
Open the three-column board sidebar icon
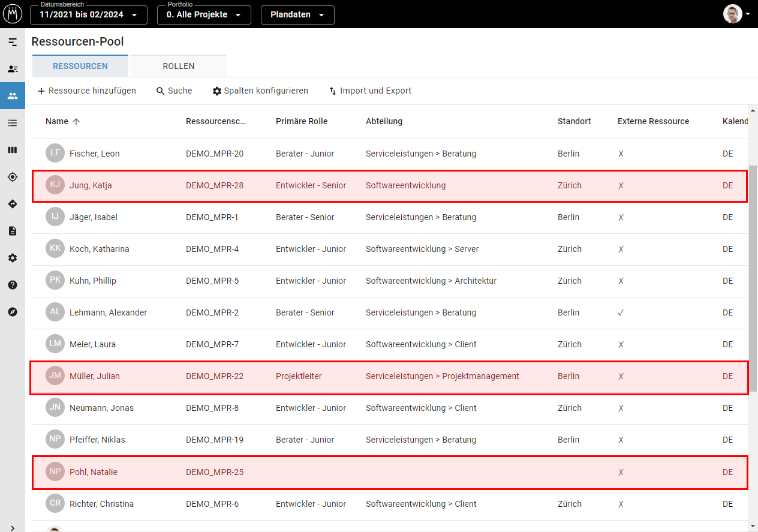coord(13,150)
